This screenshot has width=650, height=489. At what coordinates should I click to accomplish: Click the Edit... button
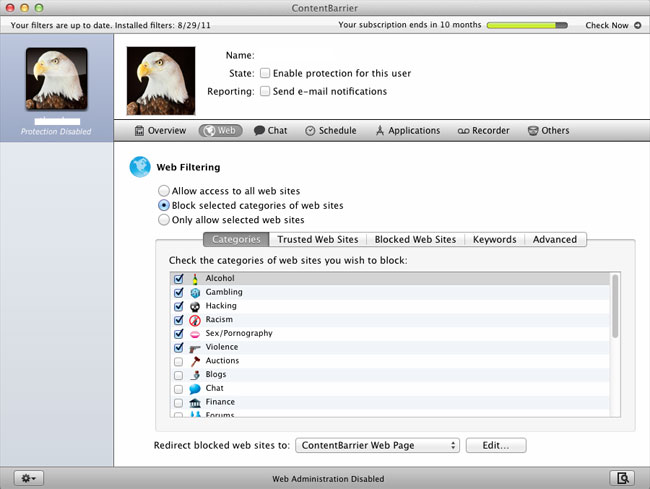[495, 445]
